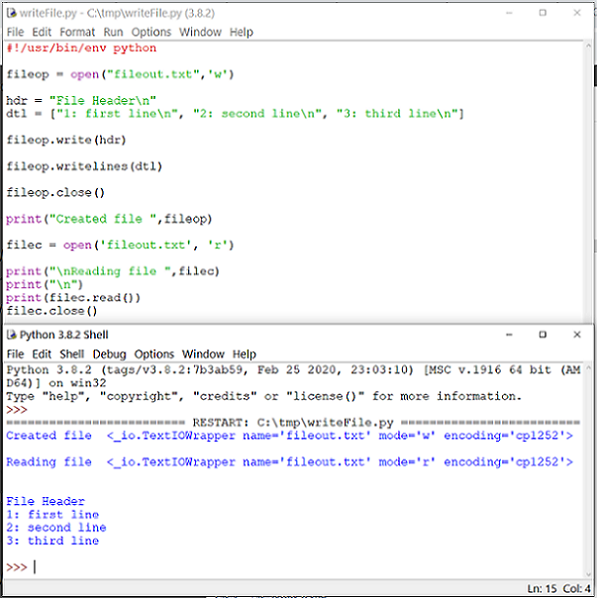Click the '2: second line' output
This screenshot has width=597, height=598.
[x=56, y=527]
